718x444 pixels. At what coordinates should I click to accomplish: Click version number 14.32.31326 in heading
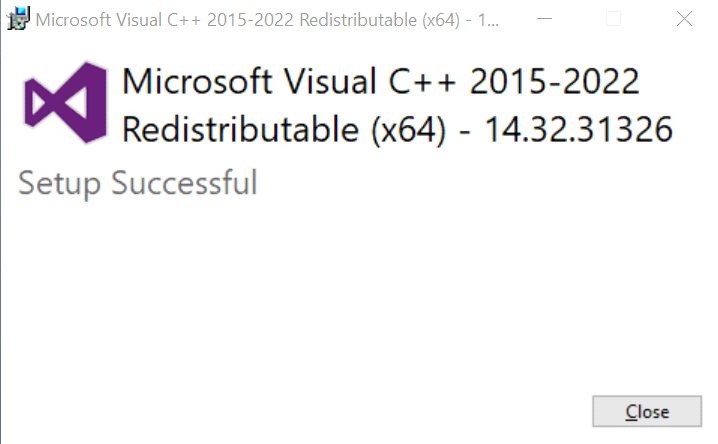(x=579, y=130)
